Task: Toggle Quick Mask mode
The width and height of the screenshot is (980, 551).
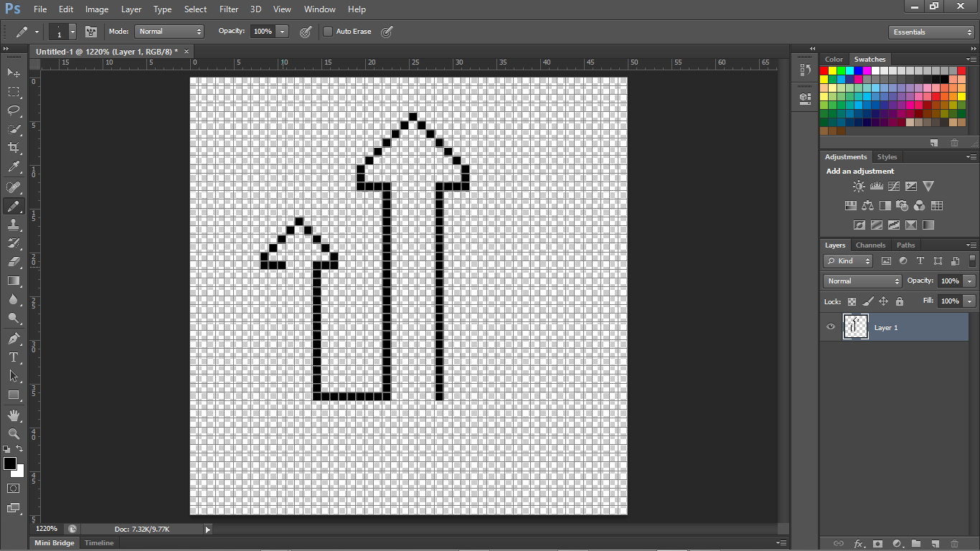Action: pos(14,488)
